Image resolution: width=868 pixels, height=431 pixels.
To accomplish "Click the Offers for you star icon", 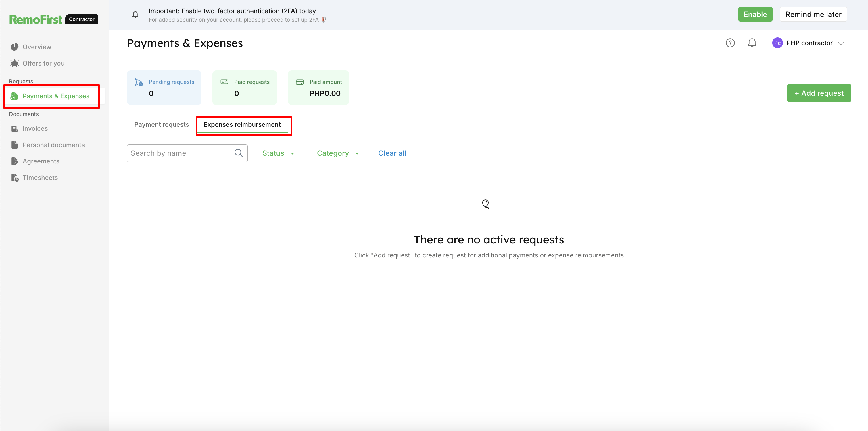I will tap(14, 63).
